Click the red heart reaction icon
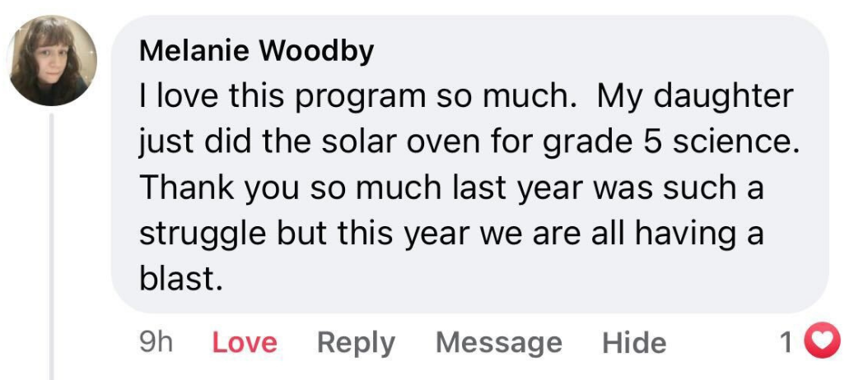868x380 pixels. (x=824, y=342)
